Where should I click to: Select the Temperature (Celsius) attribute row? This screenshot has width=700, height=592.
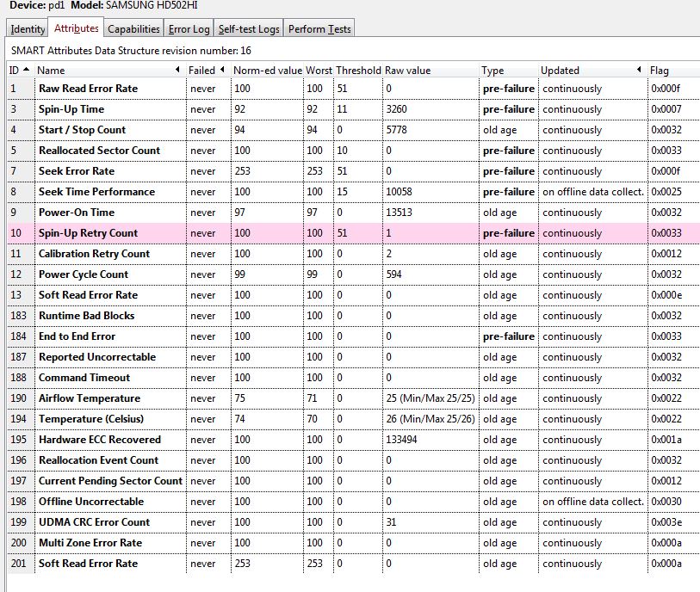tap(90, 419)
